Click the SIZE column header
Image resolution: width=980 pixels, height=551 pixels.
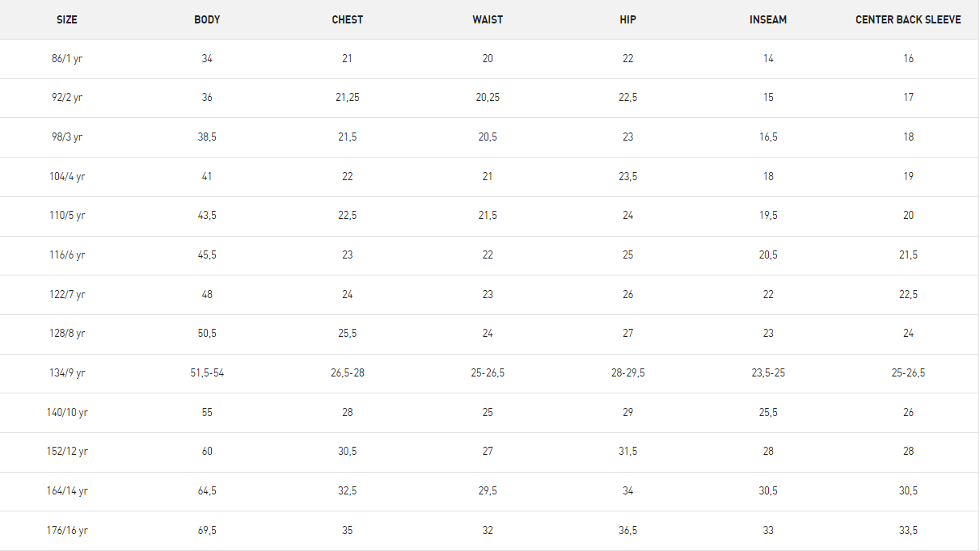pos(67,19)
